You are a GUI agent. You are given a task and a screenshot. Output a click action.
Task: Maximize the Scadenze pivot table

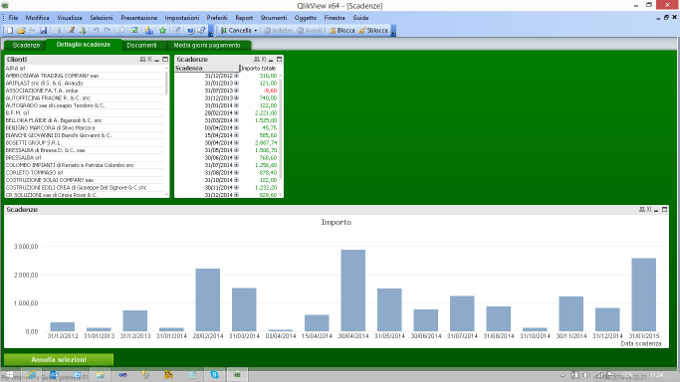coord(279,59)
